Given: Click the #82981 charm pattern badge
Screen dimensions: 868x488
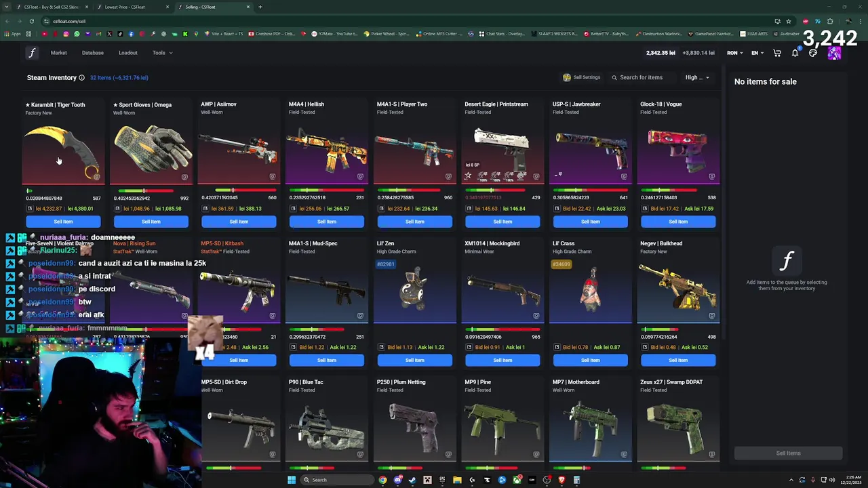Looking at the screenshot, I should (x=386, y=264).
